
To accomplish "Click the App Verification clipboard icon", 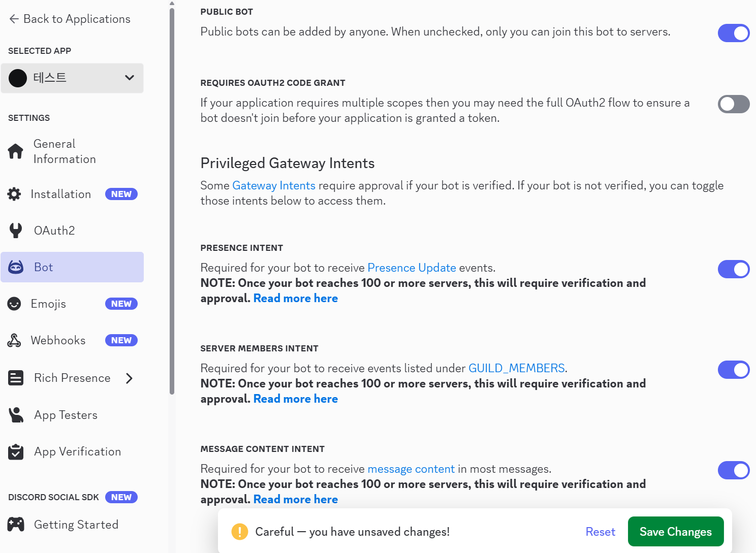I will pos(16,451).
